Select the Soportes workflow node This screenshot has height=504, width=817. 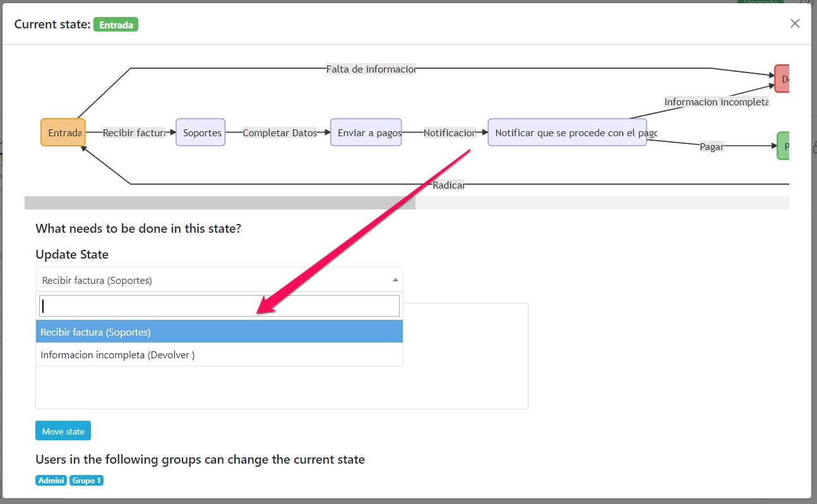click(200, 132)
